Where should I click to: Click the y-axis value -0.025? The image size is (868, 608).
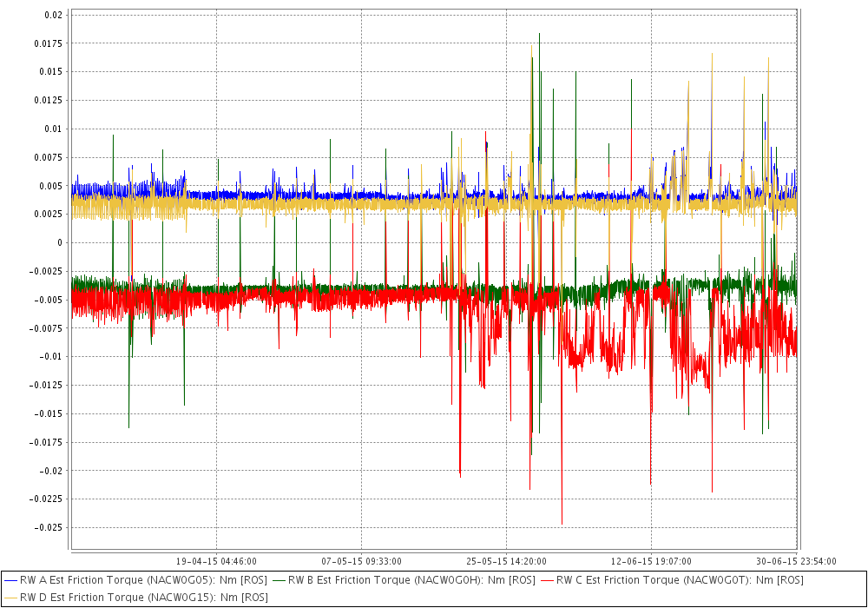click(x=48, y=528)
